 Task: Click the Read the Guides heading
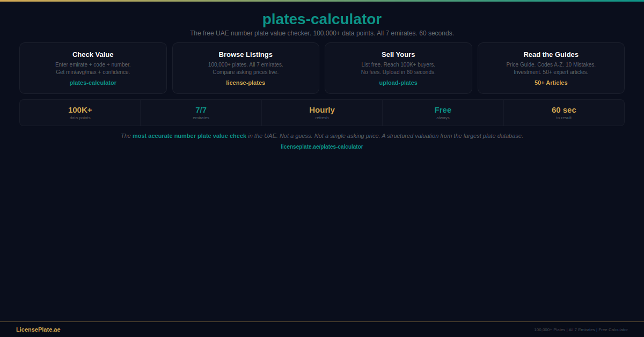[x=551, y=55]
